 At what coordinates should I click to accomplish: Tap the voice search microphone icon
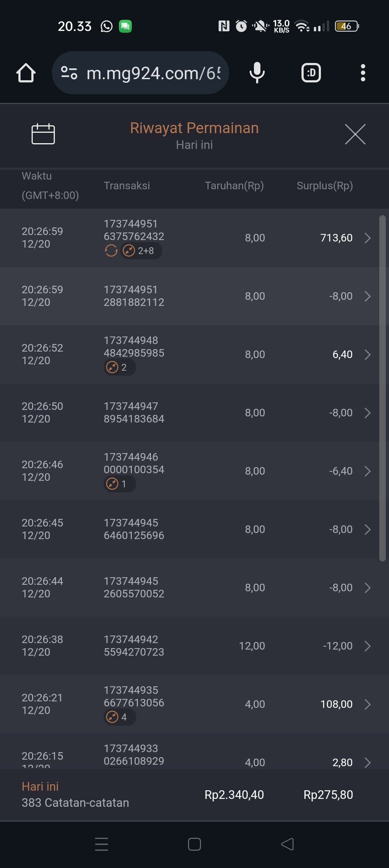(257, 73)
